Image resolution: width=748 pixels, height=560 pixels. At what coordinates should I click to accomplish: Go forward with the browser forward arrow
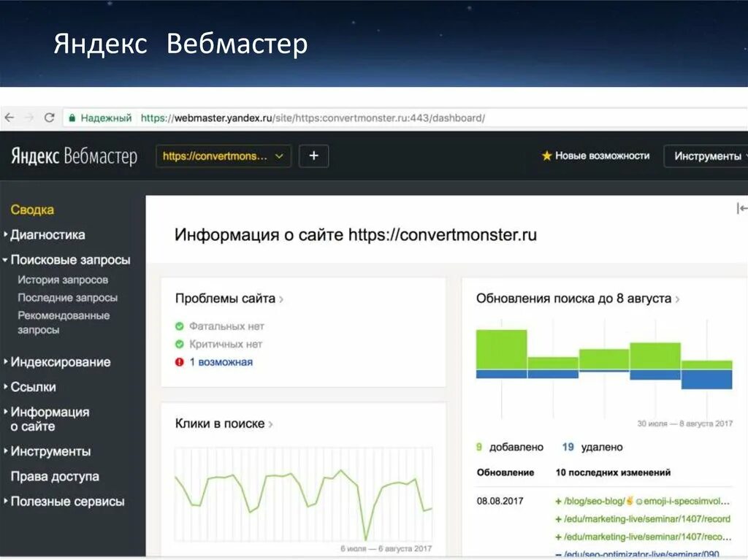point(29,118)
